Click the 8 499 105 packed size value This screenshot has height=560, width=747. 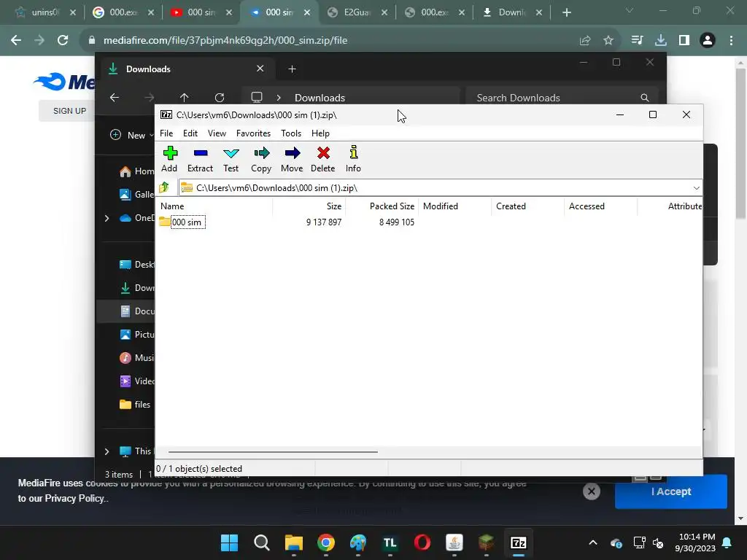pyautogui.click(x=397, y=222)
